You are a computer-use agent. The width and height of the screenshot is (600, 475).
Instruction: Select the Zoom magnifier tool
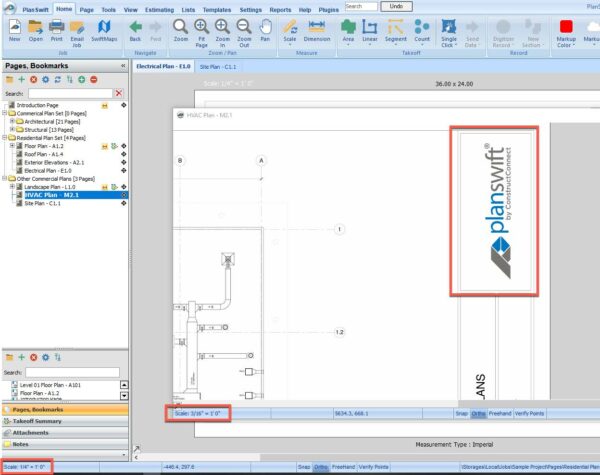pyautogui.click(x=180, y=30)
